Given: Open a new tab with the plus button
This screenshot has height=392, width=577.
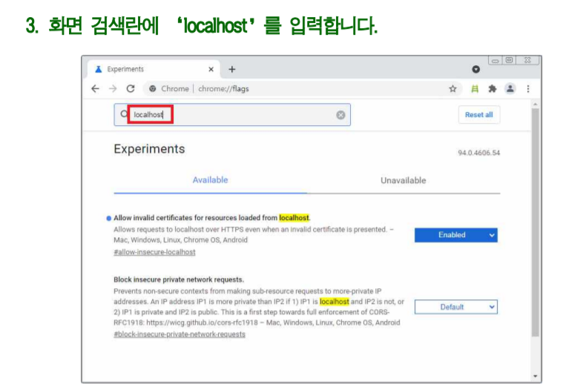Looking at the screenshot, I should pos(232,69).
